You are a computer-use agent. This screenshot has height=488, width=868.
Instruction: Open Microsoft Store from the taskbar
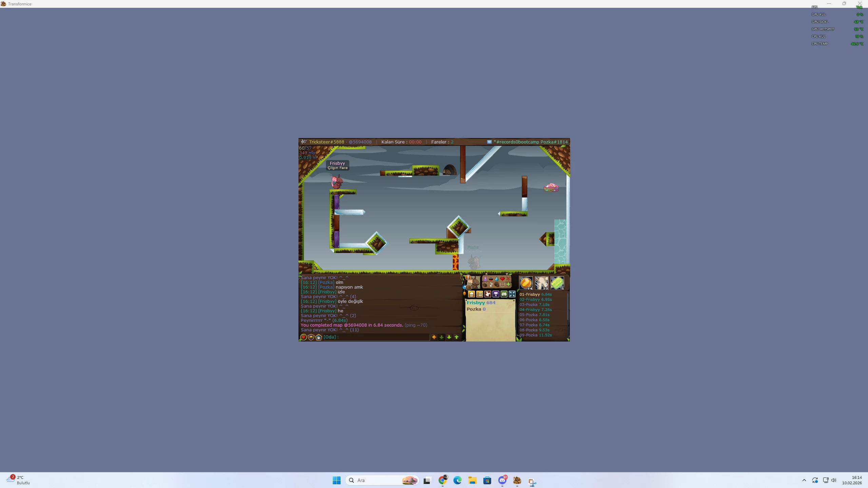(x=487, y=480)
